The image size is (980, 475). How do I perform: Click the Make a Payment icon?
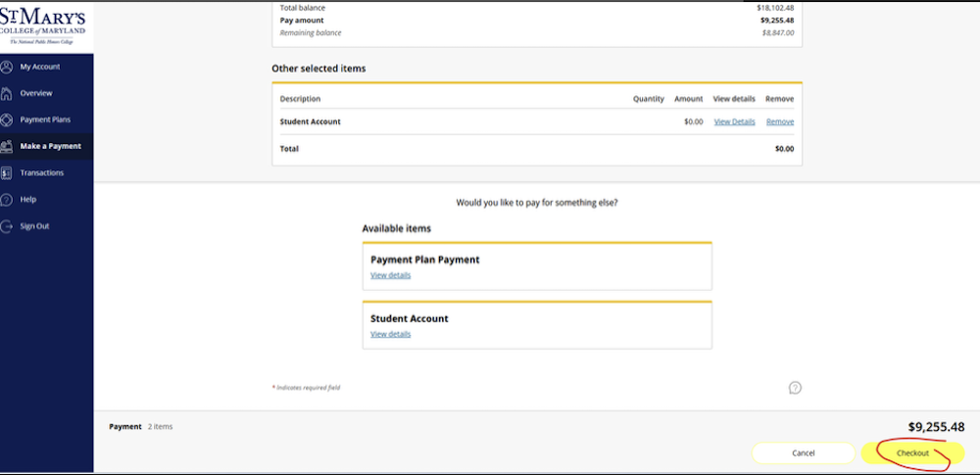6,146
